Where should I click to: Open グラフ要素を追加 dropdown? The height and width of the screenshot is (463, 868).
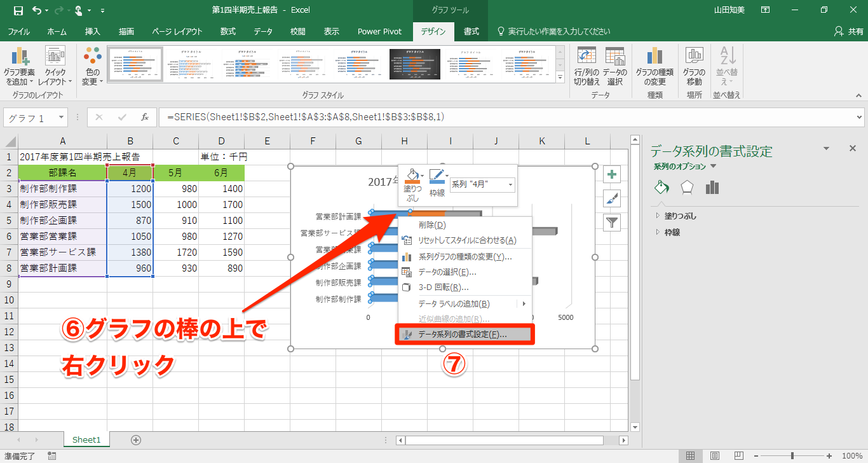pos(19,67)
